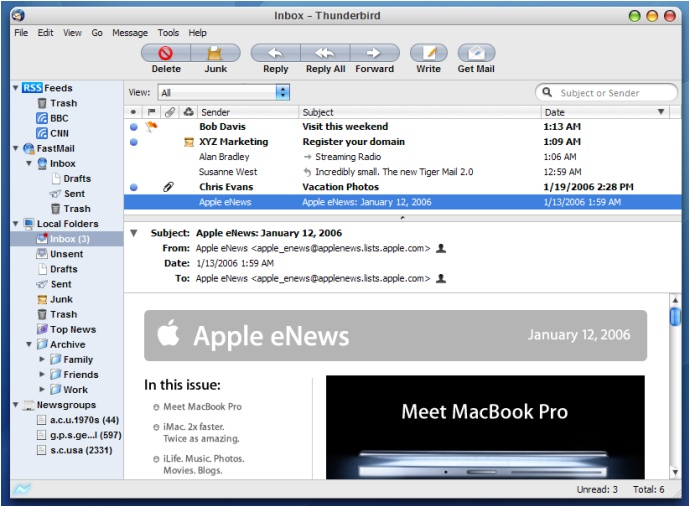
Task: Open the Unsent folder
Action: click(60, 254)
